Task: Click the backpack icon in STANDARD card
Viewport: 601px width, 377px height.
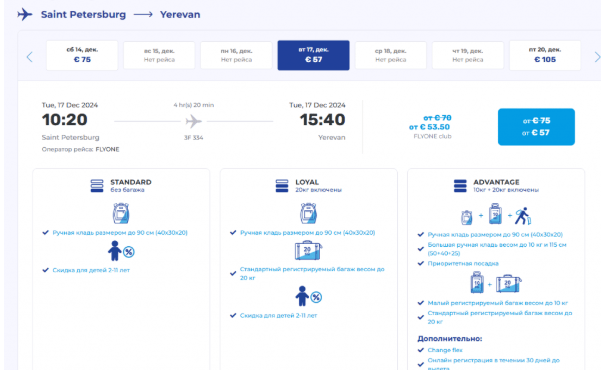Action: coord(121,213)
